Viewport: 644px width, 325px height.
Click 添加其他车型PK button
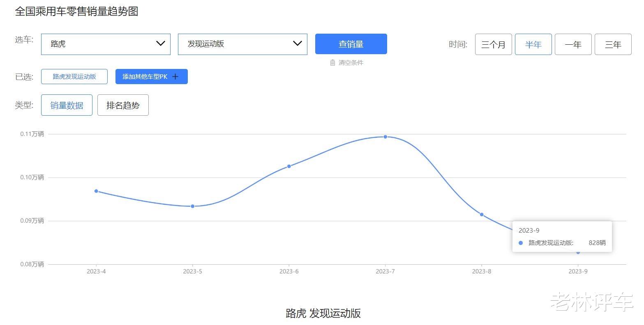pos(152,77)
